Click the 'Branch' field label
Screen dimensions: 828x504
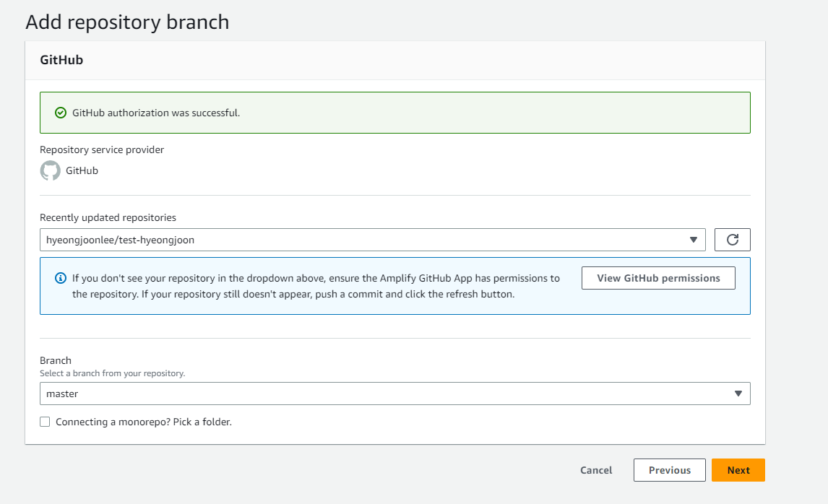coord(56,360)
